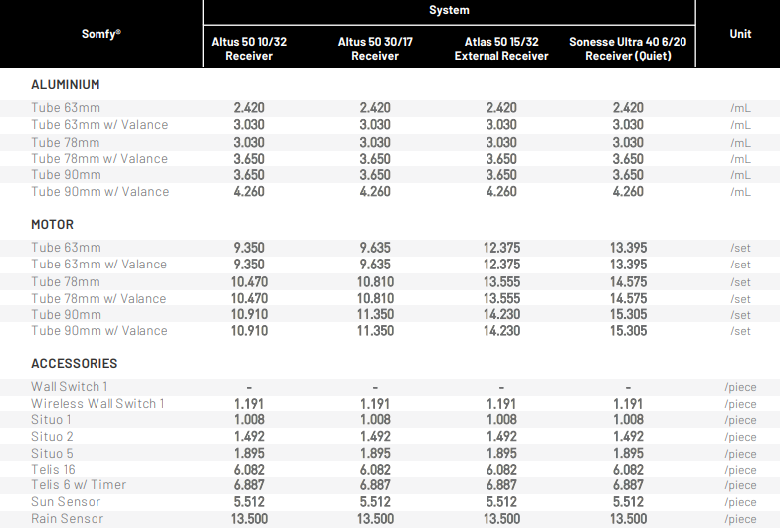Click the Wall Switch 1 row label

coord(70,386)
